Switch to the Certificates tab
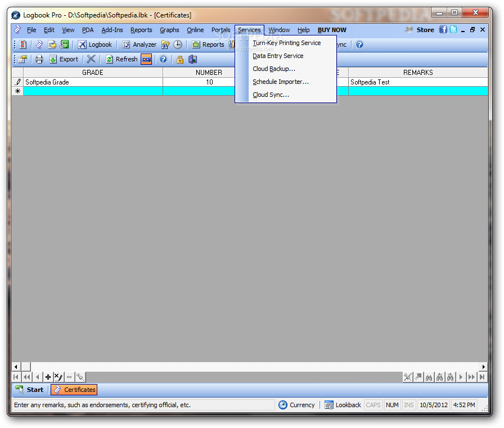Screen dimensions: 504x428 (74, 390)
